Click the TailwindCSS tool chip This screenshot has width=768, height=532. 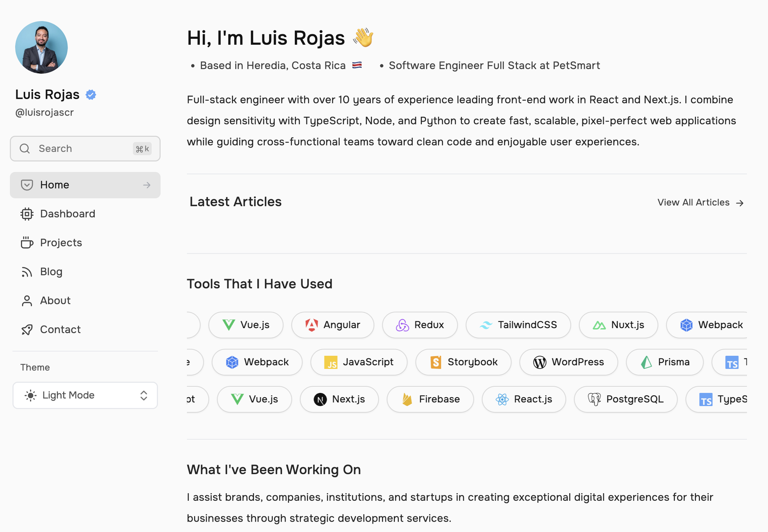pyautogui.click(x=518, y=325)
